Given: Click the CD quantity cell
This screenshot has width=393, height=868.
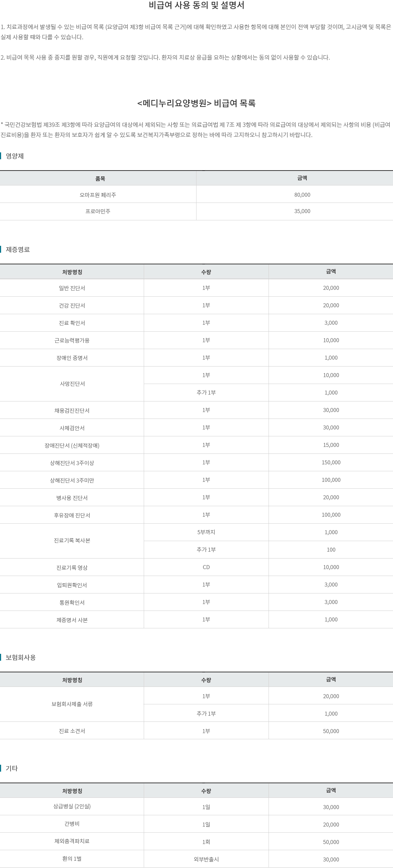Looking at the screenshot, I should pos(206,567).
